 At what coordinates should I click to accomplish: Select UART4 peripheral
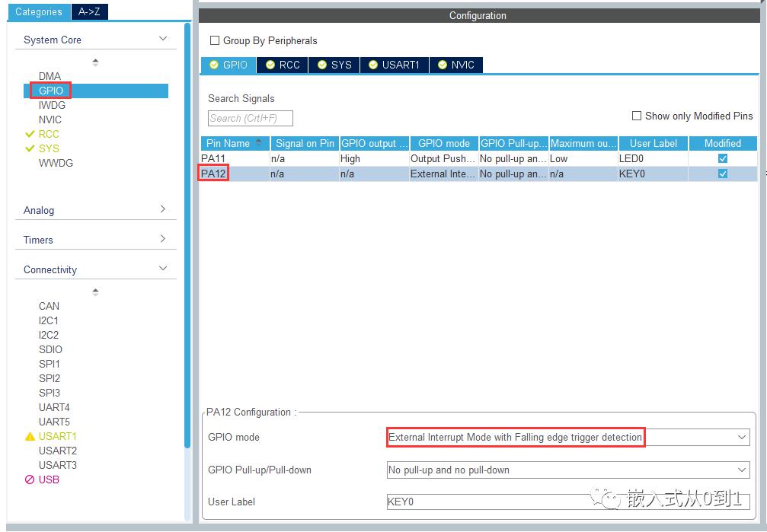click(54, 407)
